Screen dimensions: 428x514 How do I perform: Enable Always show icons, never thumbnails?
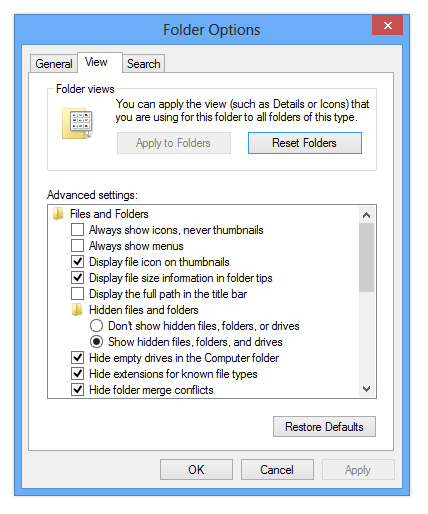[77, 230]
